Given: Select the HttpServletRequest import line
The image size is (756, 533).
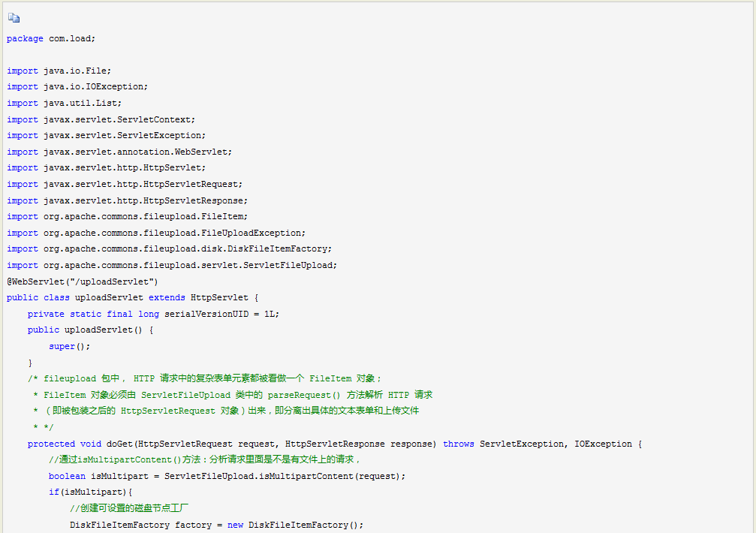Looking at the screenshot, I should click(125, 184).
